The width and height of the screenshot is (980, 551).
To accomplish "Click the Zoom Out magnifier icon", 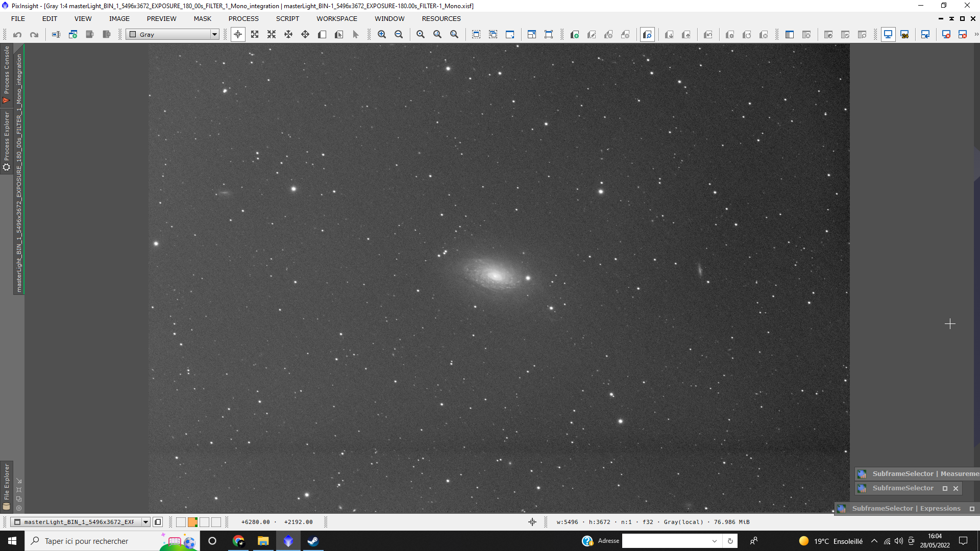I will 399,35.
